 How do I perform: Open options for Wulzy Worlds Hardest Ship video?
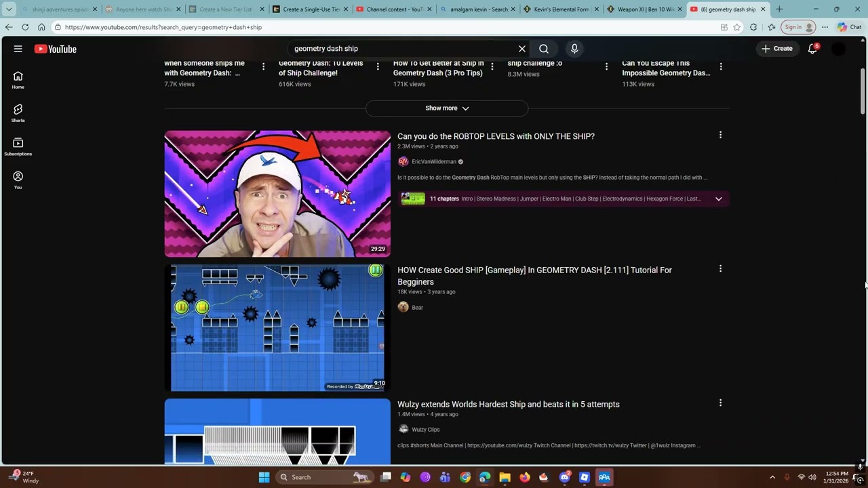click(720, 403)
